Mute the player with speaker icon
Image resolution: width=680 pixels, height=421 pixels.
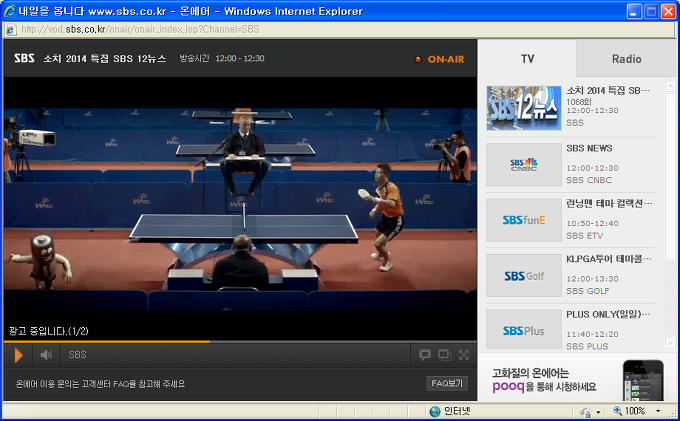(x=46, y=355)
